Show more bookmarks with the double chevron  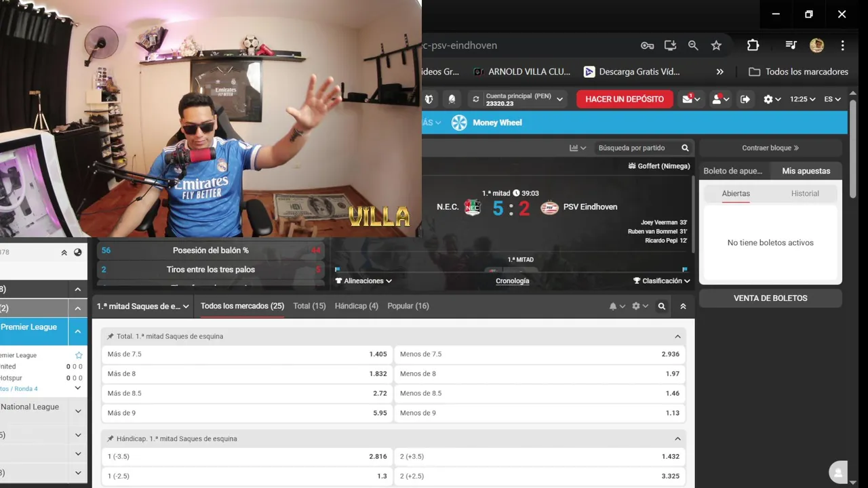point(719,72)
